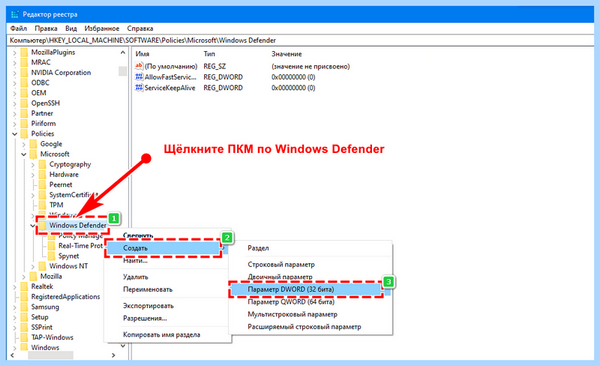The image size is (600, 366).
Task: Select the Hardware folder icon
Action: (42, 175)
